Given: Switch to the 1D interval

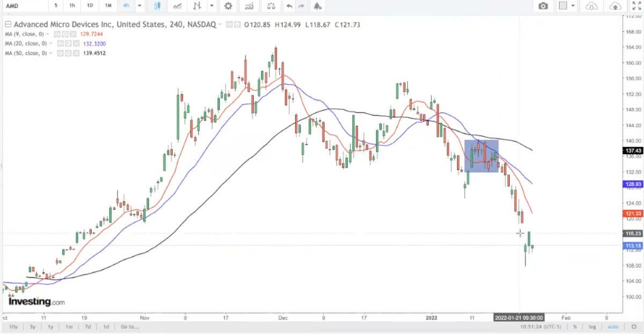Looking at the screenshot, I should pos(90,6).
